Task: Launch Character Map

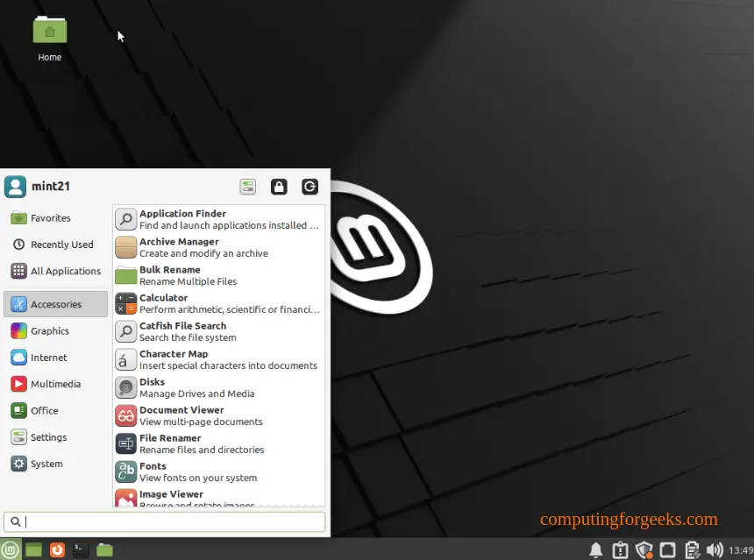Action: [219, 359]
